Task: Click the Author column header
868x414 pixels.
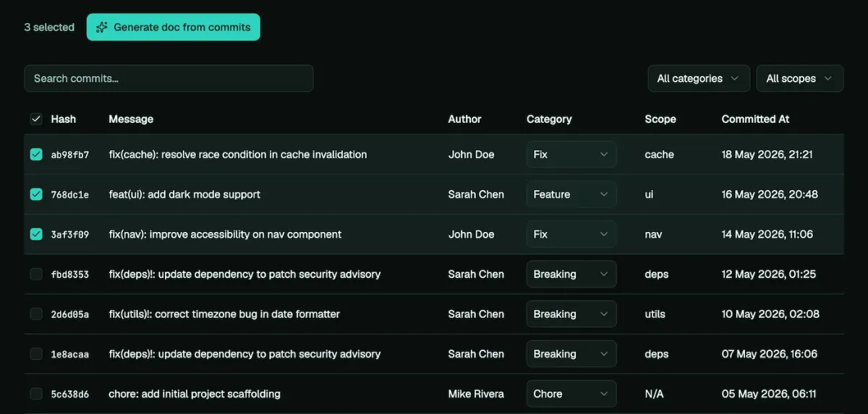Action: click(x=464, y=119)
